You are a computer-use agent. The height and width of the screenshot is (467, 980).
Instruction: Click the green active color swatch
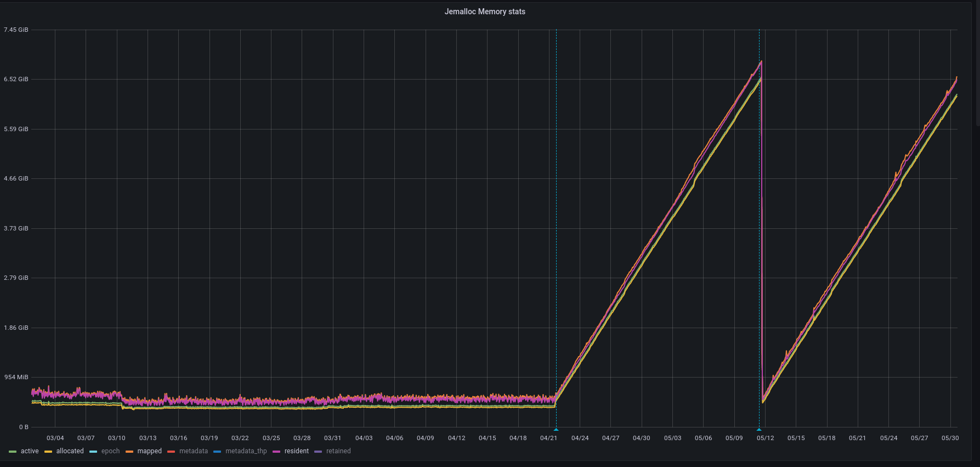(x=13, y=452)
